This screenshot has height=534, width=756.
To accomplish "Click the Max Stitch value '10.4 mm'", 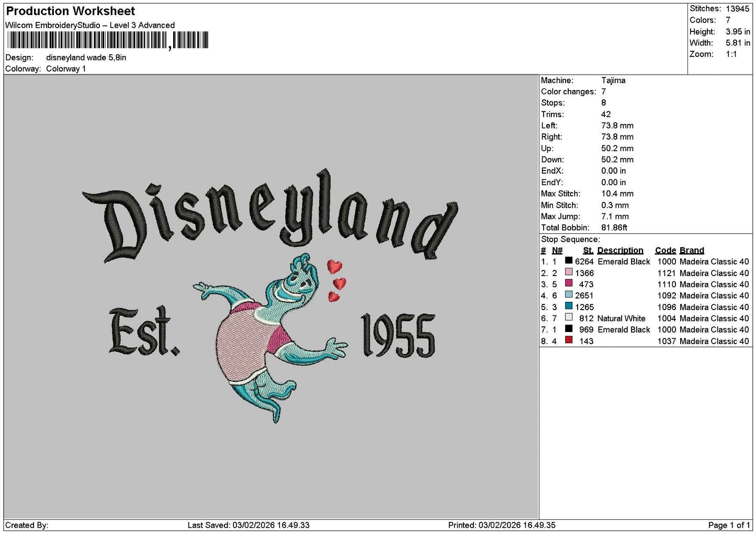I will (617, 194).
